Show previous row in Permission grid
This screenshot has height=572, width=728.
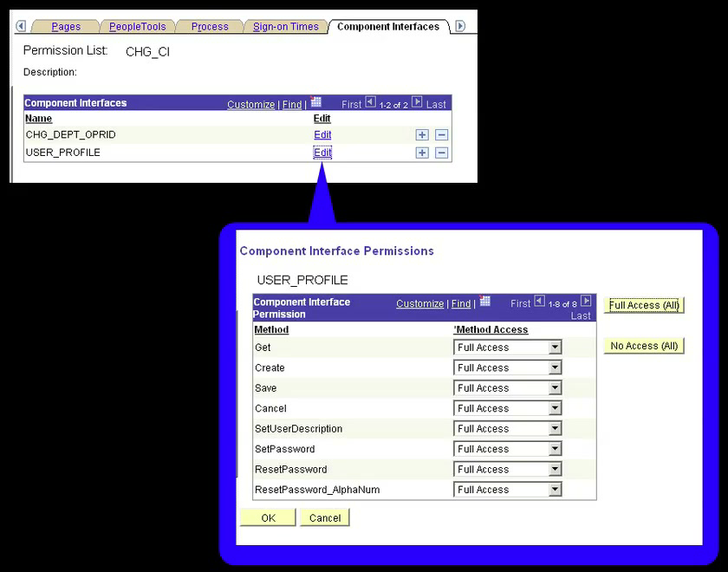click(539, 301)
